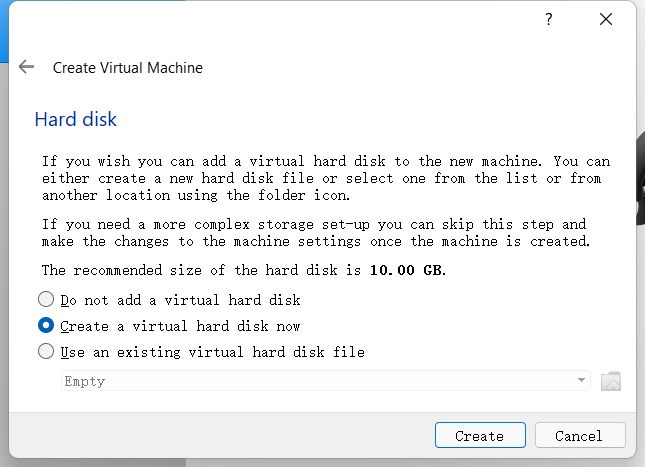
Task: Go back using the left arrow
Action: pos(27,68)
